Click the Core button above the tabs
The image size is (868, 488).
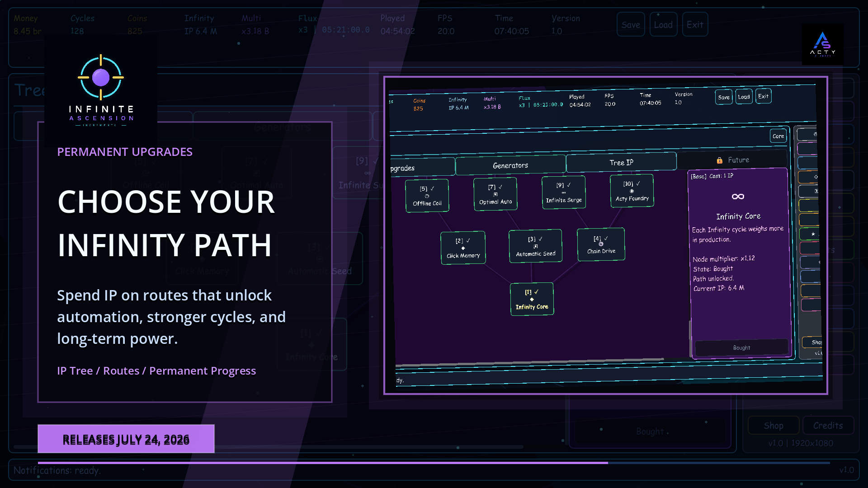[x=778, y=136]
